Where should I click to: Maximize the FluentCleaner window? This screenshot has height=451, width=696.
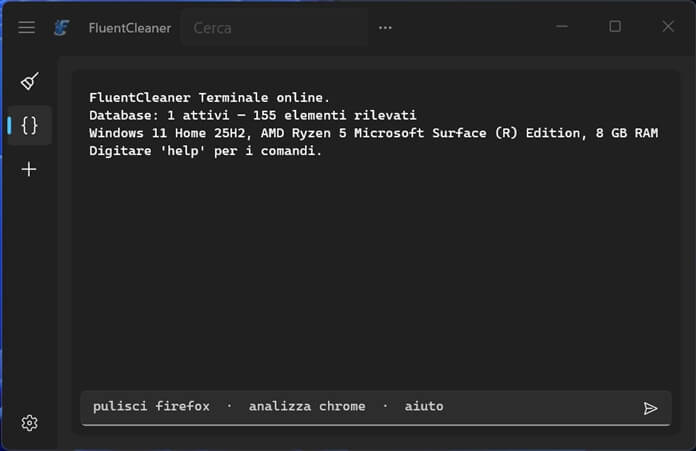tap(615, 27)
